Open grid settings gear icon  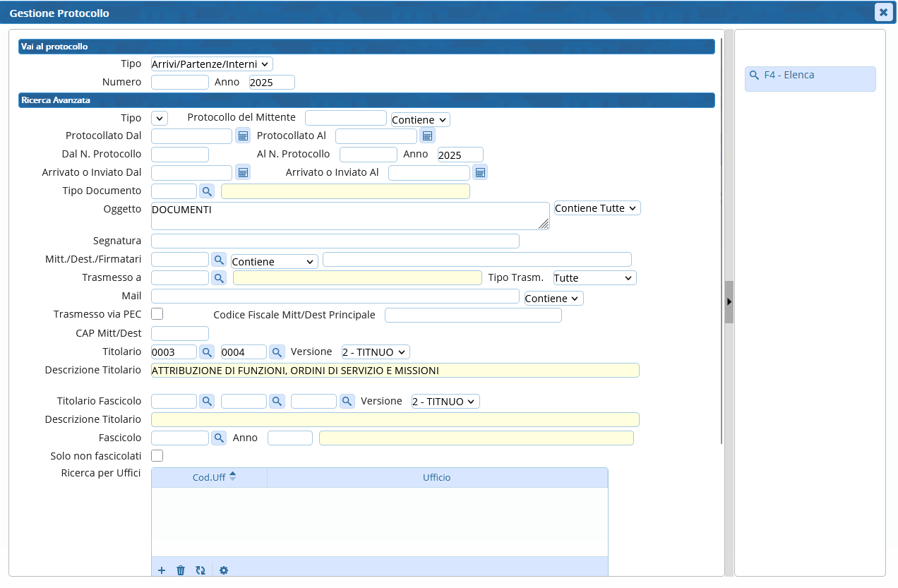[x=224, y=570]
